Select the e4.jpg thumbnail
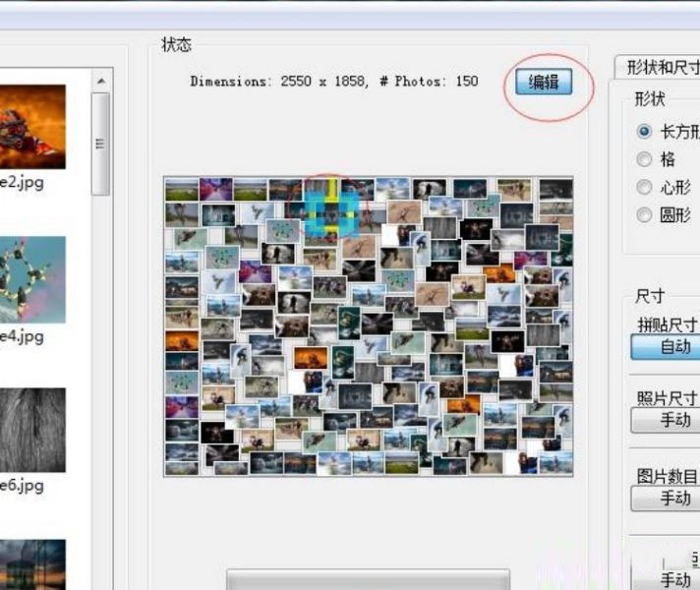The height and width of the screenshot is (590, 700). coord(32,279)
